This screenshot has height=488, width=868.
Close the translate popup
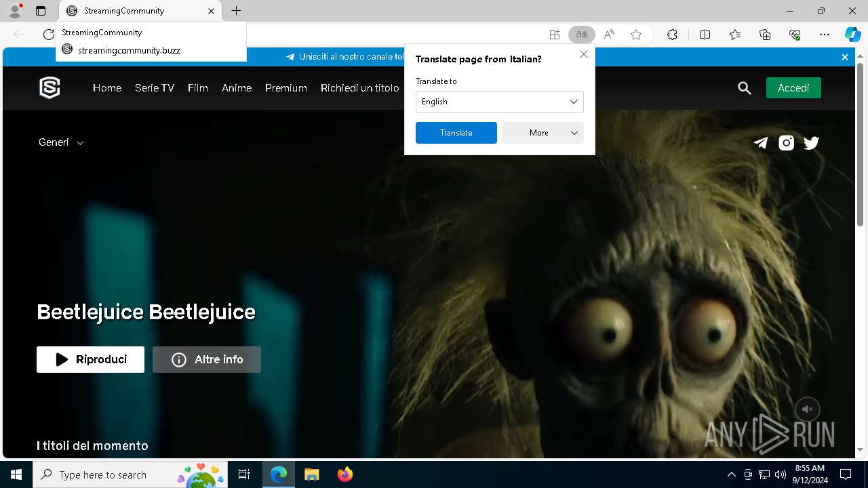point(583,54)
